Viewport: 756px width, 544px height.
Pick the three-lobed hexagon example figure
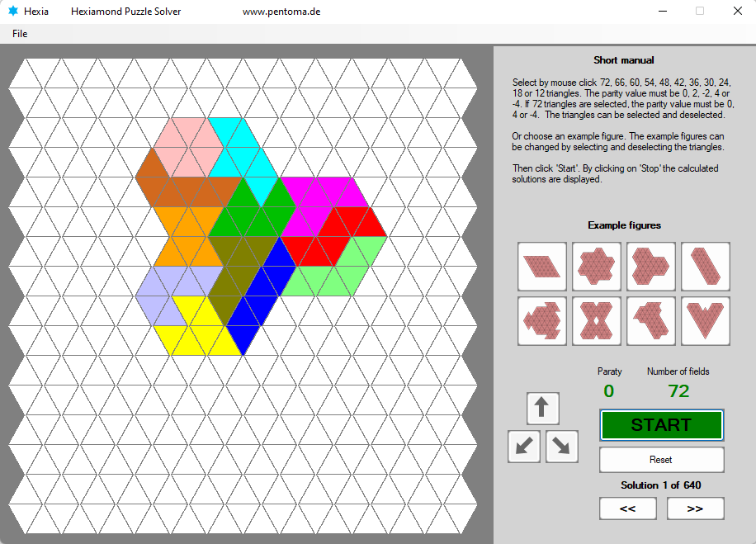point(651,267)
